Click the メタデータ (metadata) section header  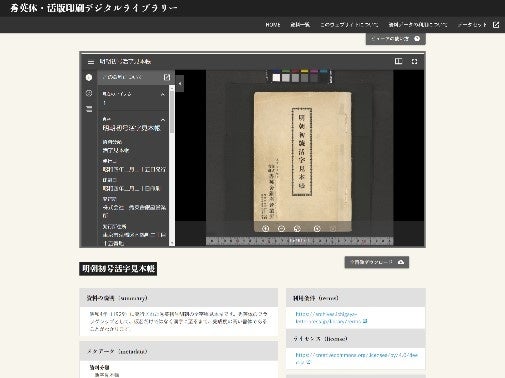178,351
